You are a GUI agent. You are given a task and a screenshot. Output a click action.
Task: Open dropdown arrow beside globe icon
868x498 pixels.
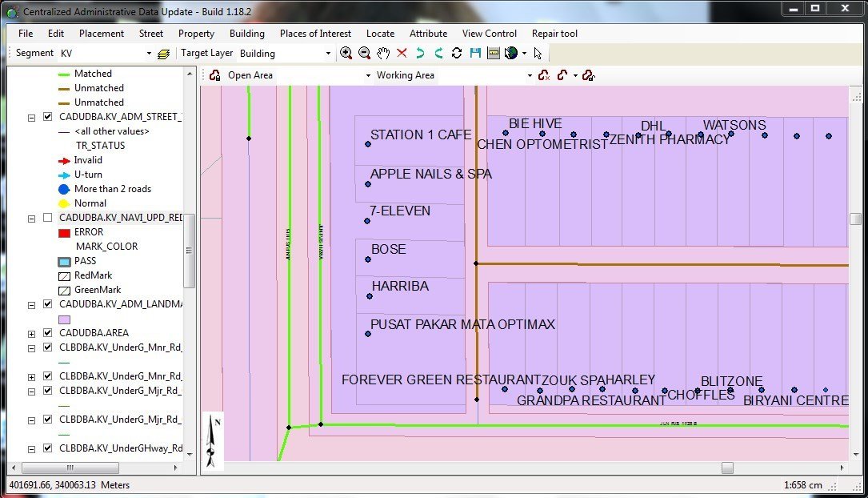[524, 54]
